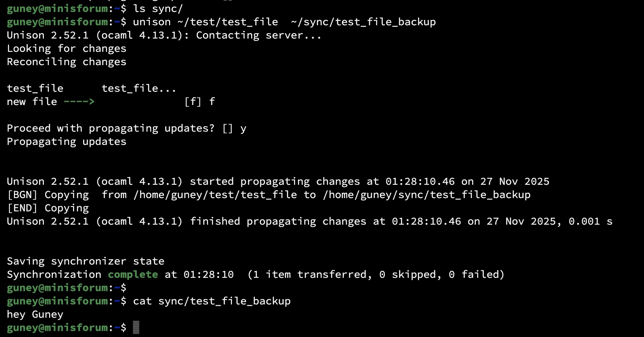Click the "Looking for changes" line

pos(66,49)
